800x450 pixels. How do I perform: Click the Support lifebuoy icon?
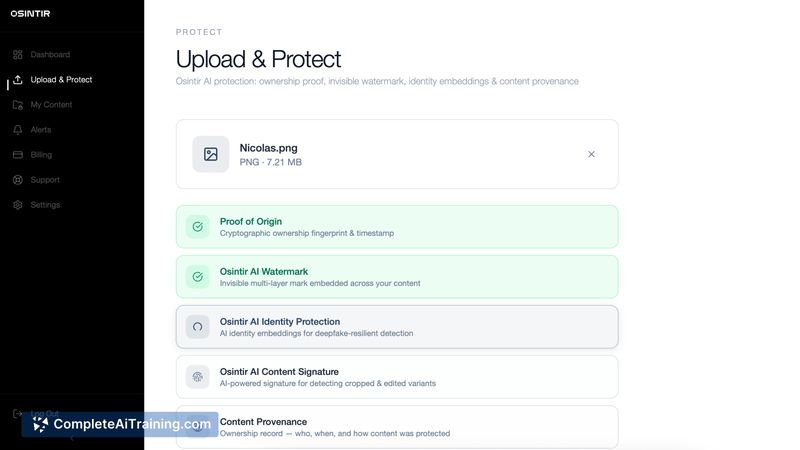[18, 180]
